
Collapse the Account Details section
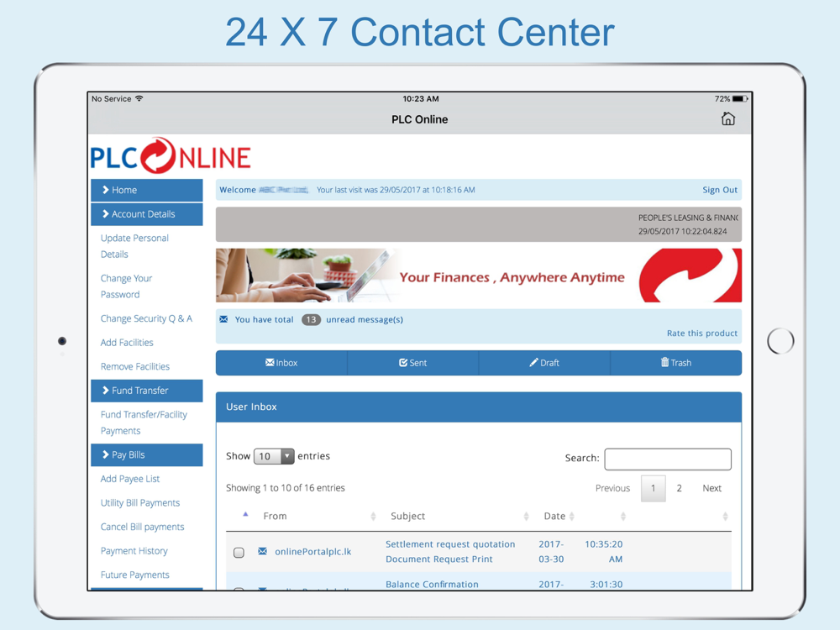click(x=147, y=214)
